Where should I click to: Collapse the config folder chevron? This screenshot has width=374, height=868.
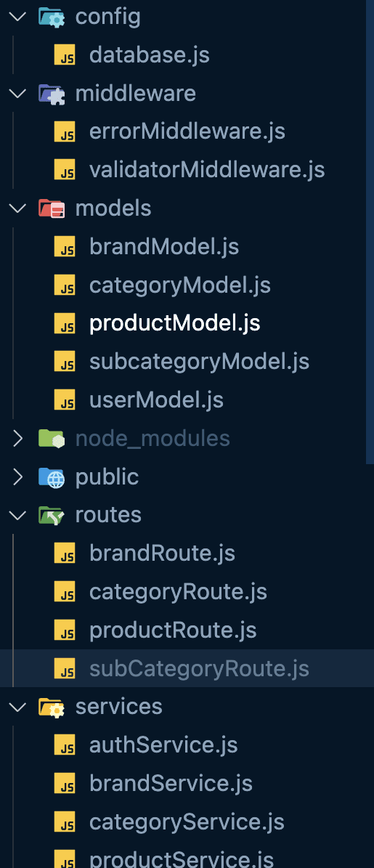pyautogui.click(x=18, y=17)
